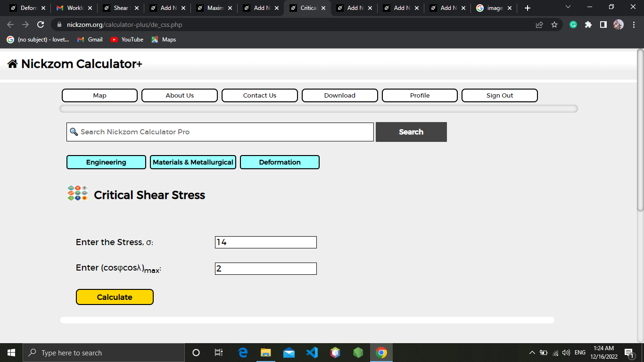
Task: Open the Extensions puzzle icon
Action: pos(588,25)
